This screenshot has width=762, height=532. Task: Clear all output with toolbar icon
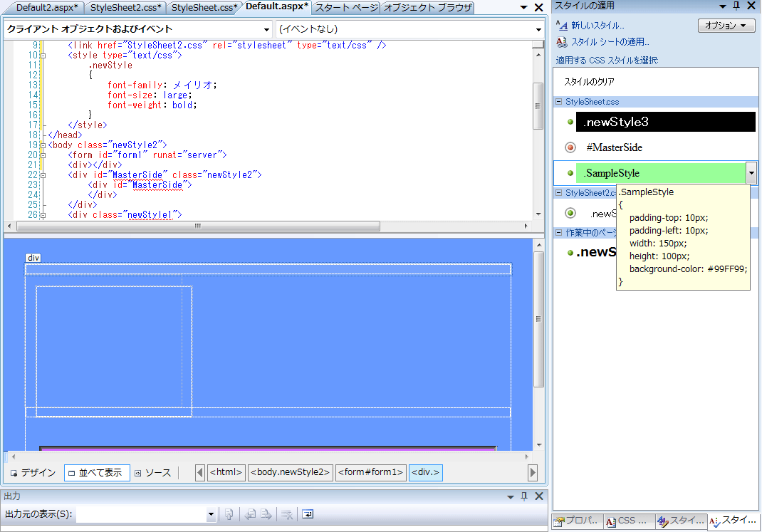coord(287,514)
